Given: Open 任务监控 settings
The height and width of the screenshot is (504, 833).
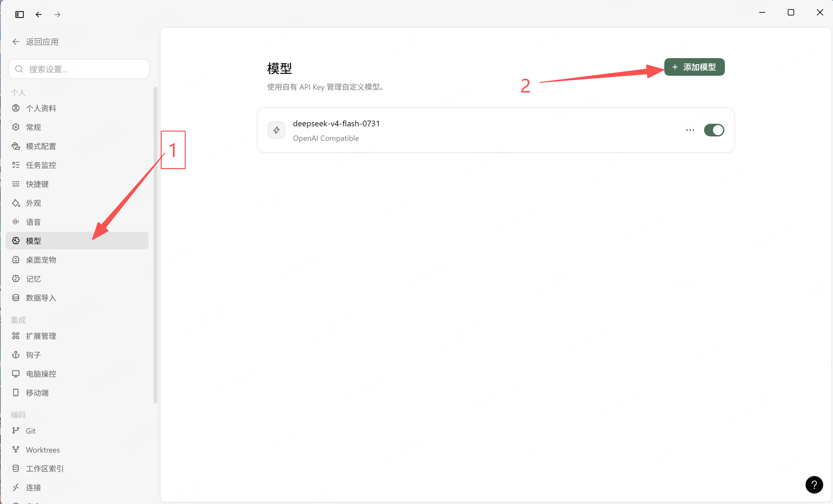Looking at the screenshot, I should [x=77, y=165].
